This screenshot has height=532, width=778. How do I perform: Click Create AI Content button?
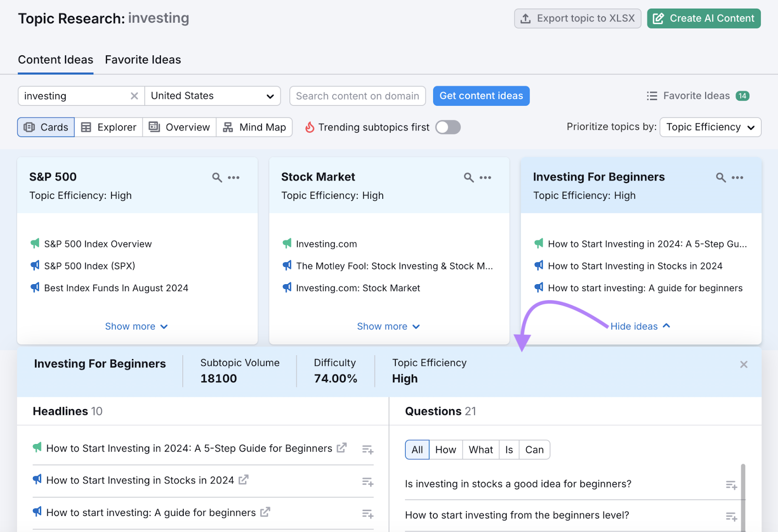click(704, 18)
